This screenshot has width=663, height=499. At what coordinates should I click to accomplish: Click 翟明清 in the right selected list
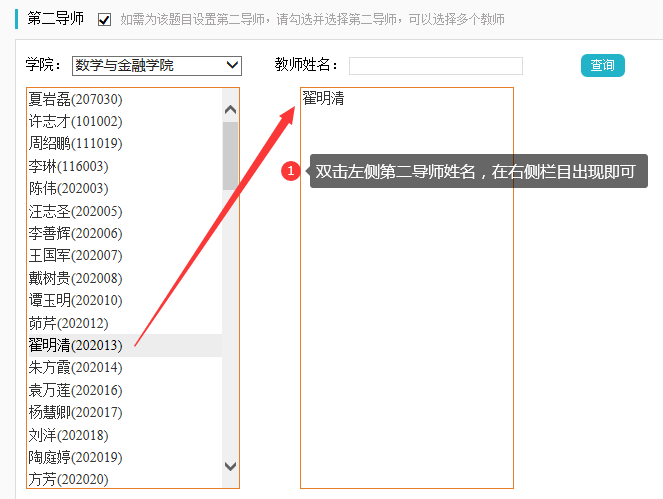pos(323,99)
